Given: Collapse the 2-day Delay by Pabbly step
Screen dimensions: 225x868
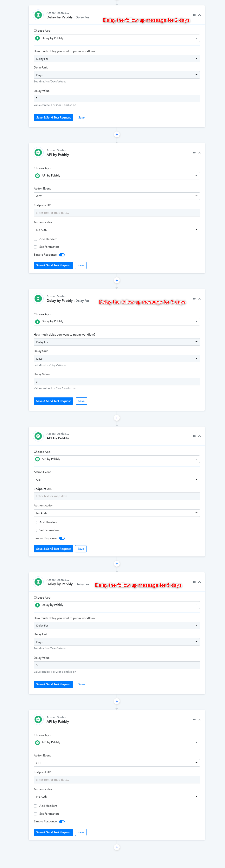Looking at the screenshot, I should (199, 15).
